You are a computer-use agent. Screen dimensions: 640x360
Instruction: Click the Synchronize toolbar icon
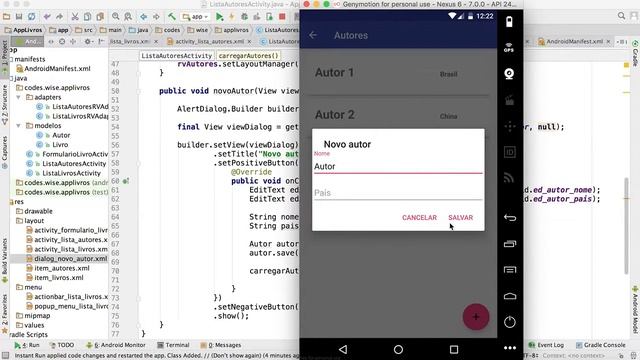tap(31, 17)
